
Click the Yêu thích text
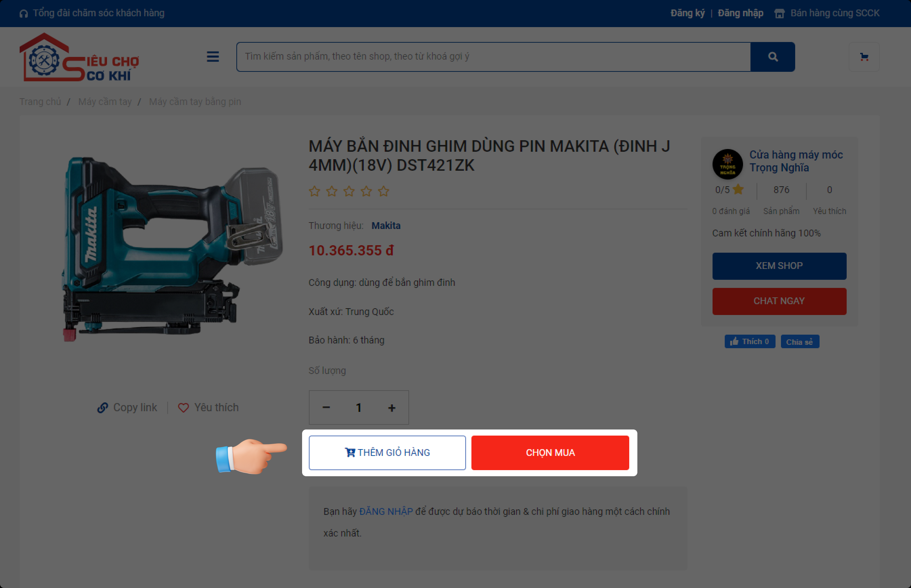tap(216, 407)
